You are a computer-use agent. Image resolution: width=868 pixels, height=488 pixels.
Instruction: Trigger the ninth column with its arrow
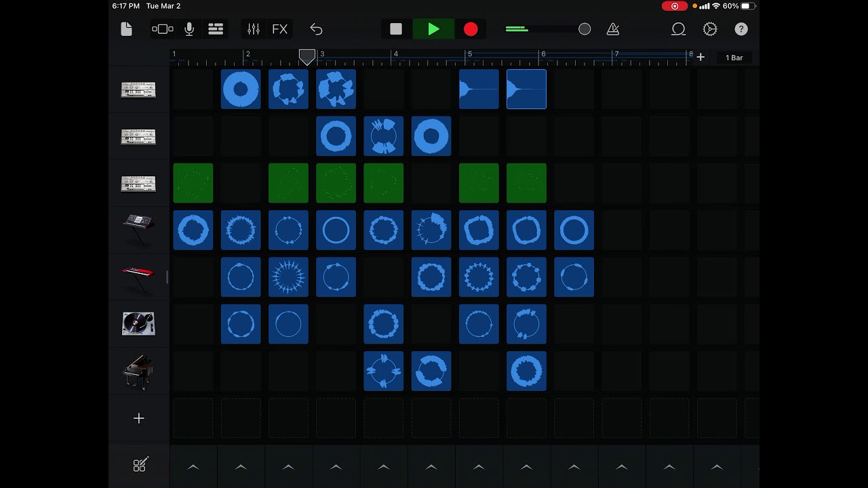point(574,467)
